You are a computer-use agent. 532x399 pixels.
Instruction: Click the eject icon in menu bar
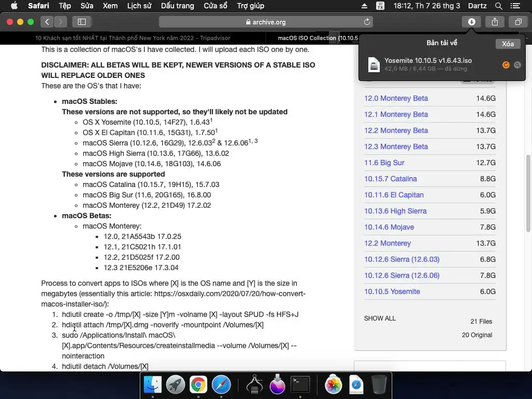(x=364, y=6)
